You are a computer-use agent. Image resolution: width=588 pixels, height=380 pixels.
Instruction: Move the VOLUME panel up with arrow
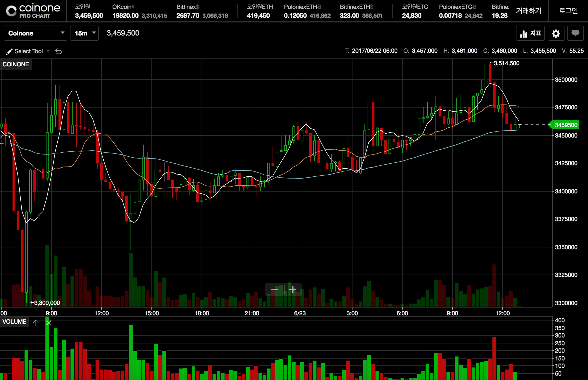pos(36,323)
